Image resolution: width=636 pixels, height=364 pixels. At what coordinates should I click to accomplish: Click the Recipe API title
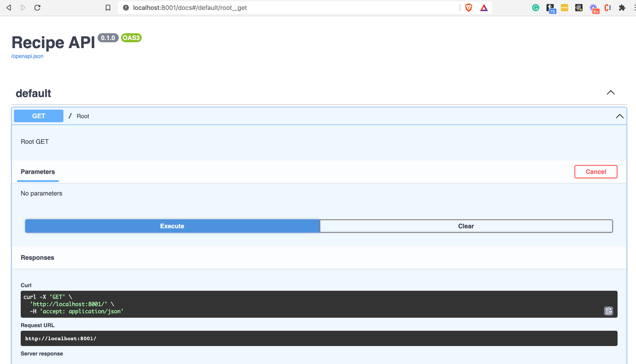coord(53,43)
